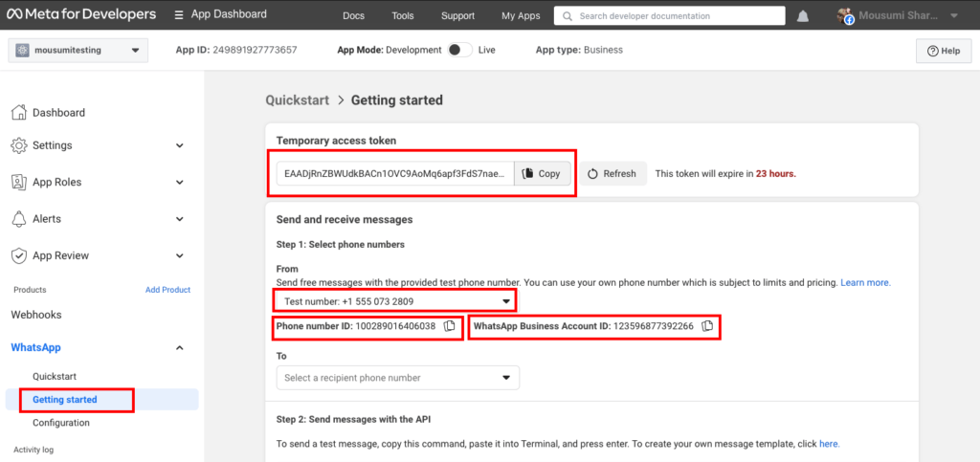Viewport: 980px width, 462px height.
Task: Click the mousumitesting app icon
Action: (x=23, y=51)
